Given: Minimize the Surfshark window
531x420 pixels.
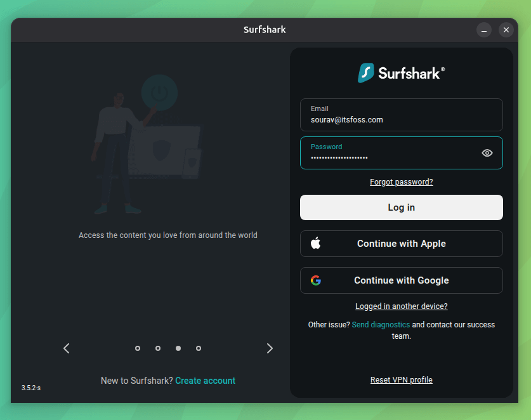Looking at the screenshot, I should coord(484,30).
